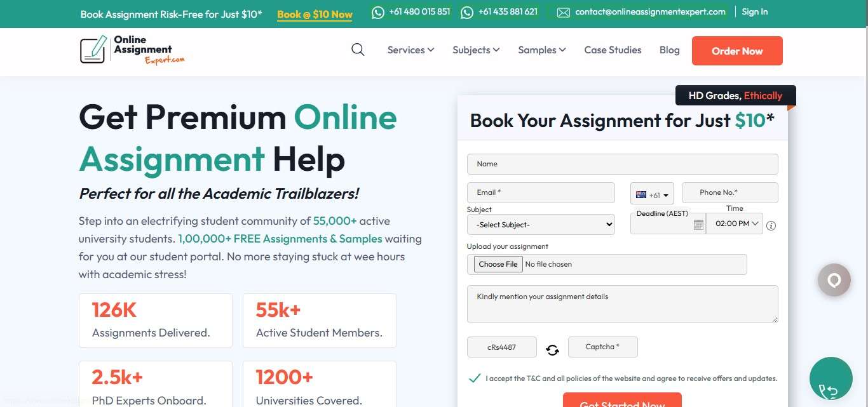Toggle the T&C acceptance checkbox
The image size is (868, 407).
(474, 378)
